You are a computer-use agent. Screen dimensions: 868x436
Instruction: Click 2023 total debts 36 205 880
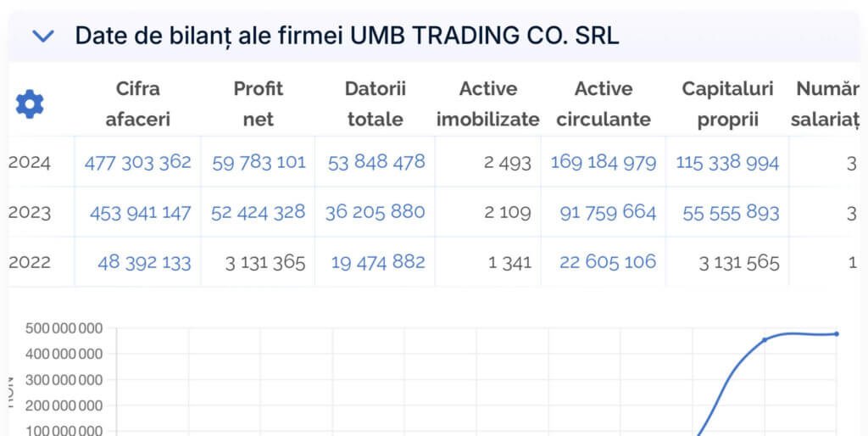pos(376,211)
